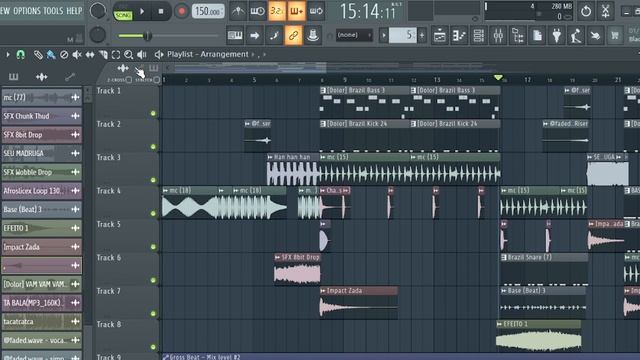This screenshot has height=360, width=640.
Task: Click the undo history circular arrow
Action: click(x=586, y=11)
